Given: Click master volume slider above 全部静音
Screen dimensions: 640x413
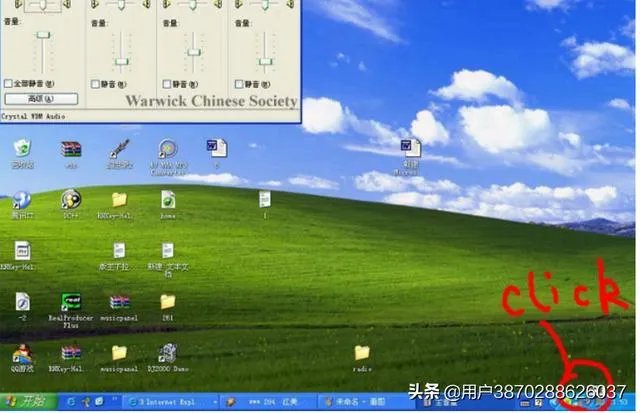Looking at the screenshot, I should [43, 36].
